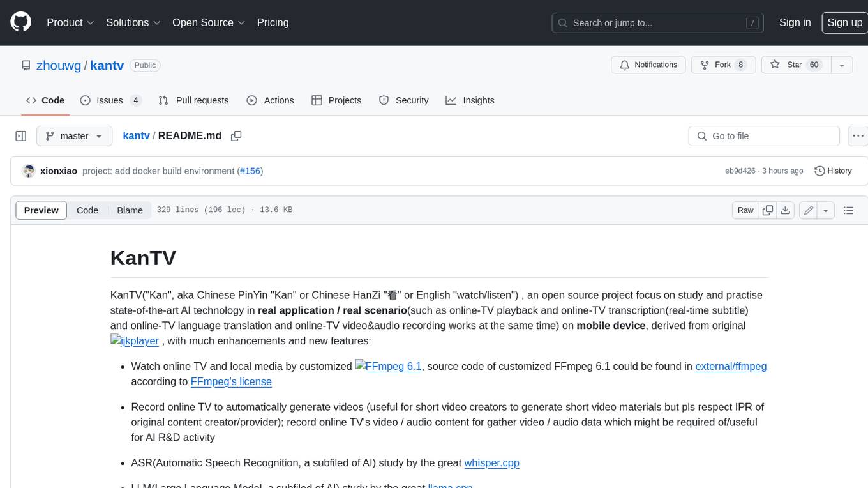Open FFmpeg's license link
Screen dimensions: 868x488
click(x=231, y=382)
